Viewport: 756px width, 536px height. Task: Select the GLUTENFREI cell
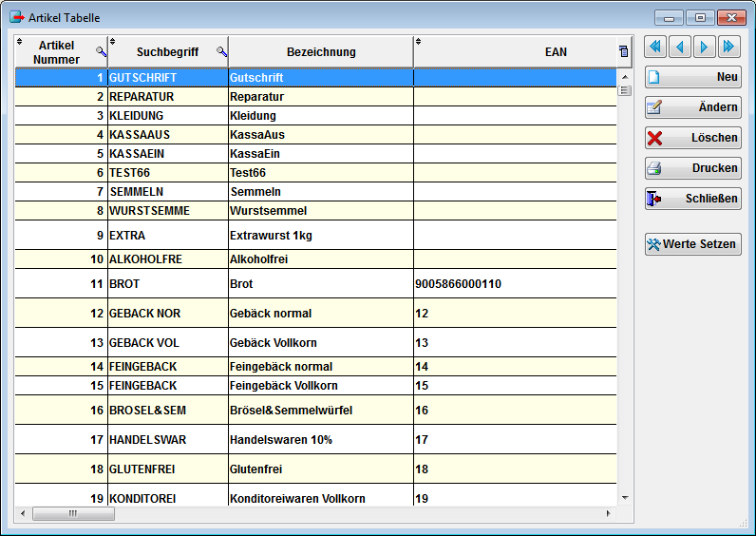click(x=168, y=469)
